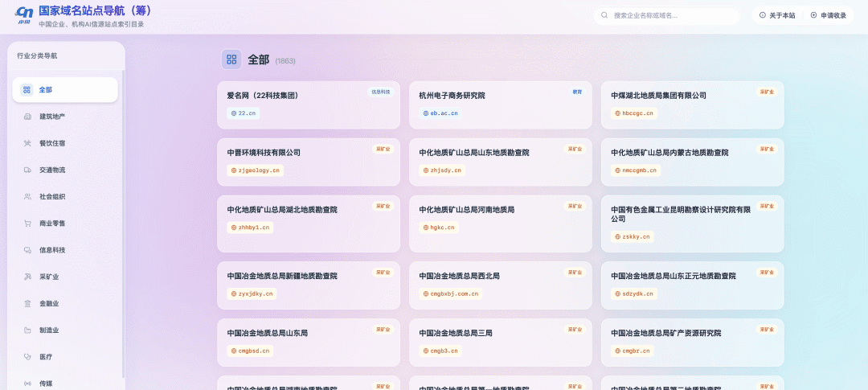The width and height of the screenshot is (868, 390).
Task: Select the 金融业 category
Action: pos(65,304)
